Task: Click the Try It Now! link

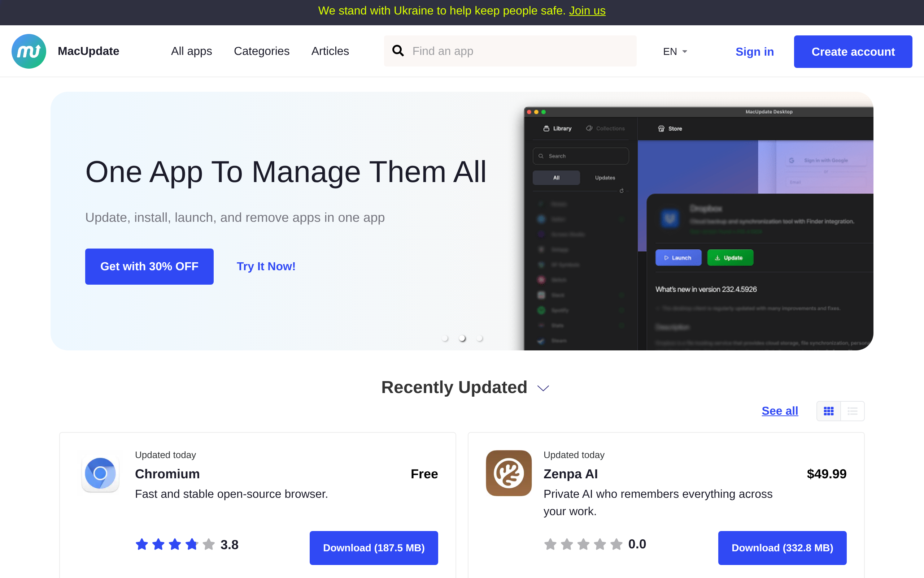Action: click(266, 266)
